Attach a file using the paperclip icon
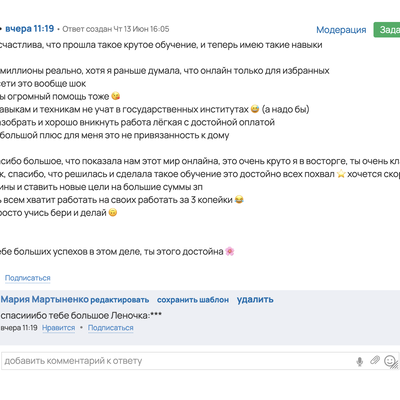 pyautogui.click(x=375, y=360)
